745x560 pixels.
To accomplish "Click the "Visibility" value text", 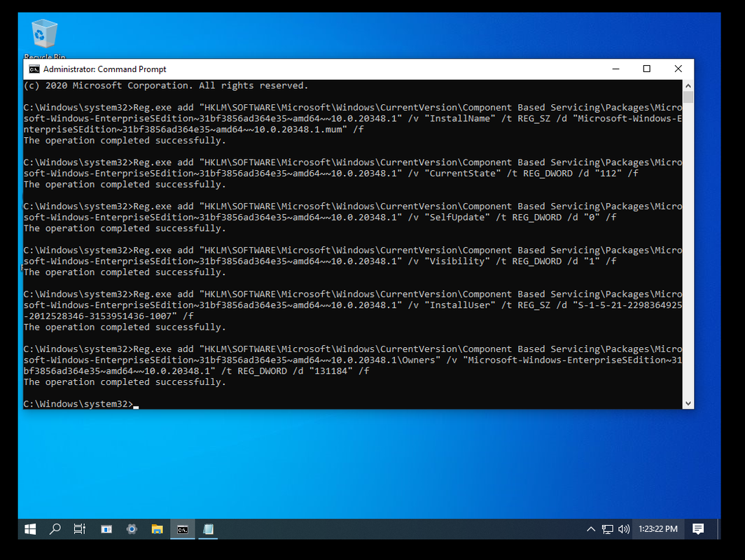I will (x=457, y=261).
